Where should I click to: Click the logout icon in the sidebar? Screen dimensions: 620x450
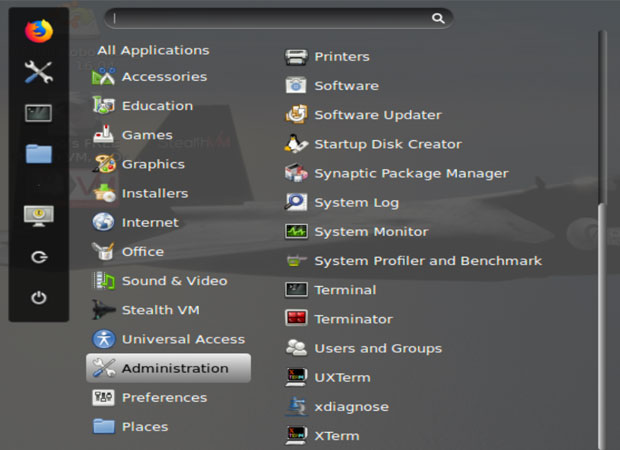click(39, 257)
